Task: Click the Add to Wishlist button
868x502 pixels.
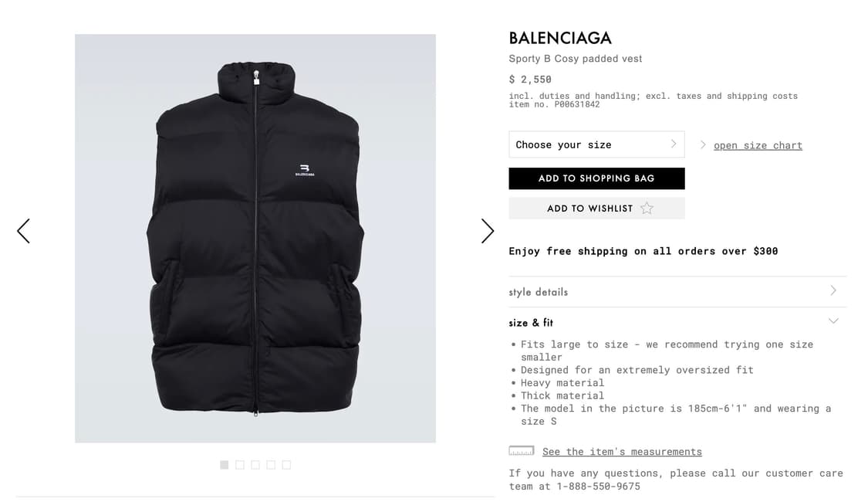Action: (596, 209)
